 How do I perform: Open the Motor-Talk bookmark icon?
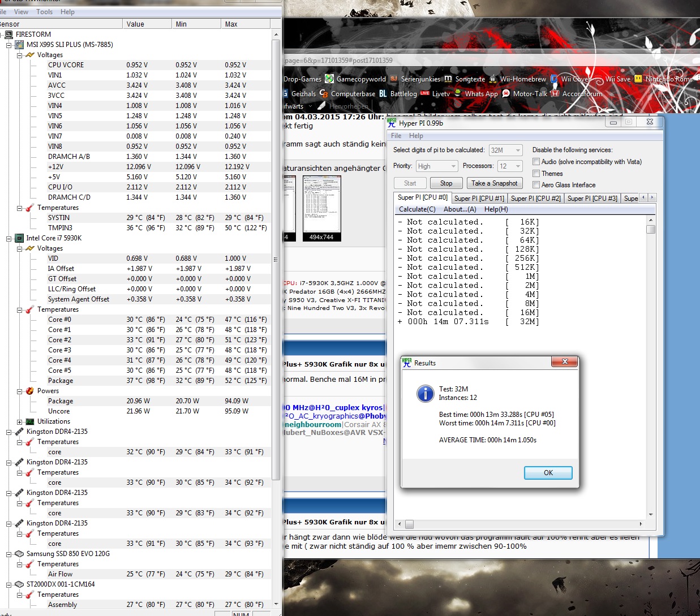click(x=506, y=94)
